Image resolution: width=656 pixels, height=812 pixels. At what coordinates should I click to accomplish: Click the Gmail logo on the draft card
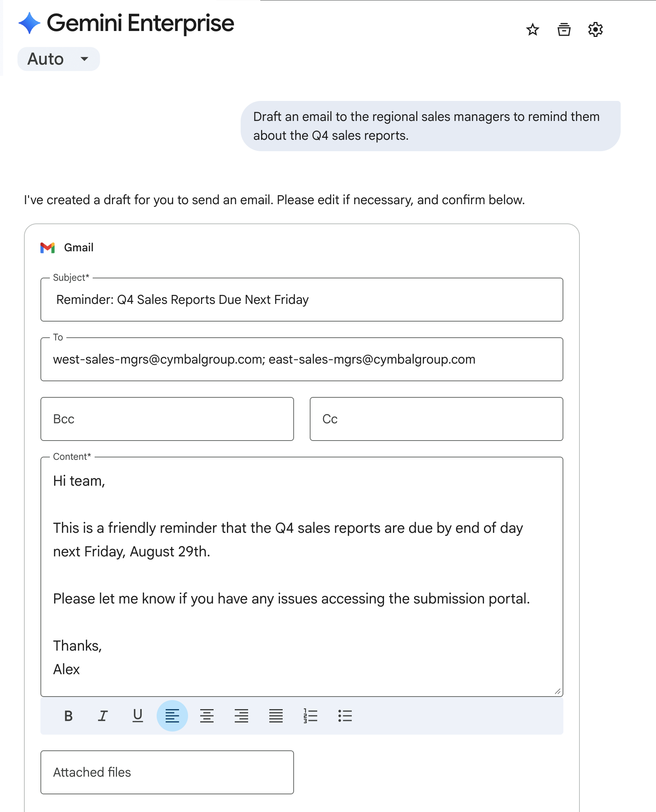coord(47,247)
